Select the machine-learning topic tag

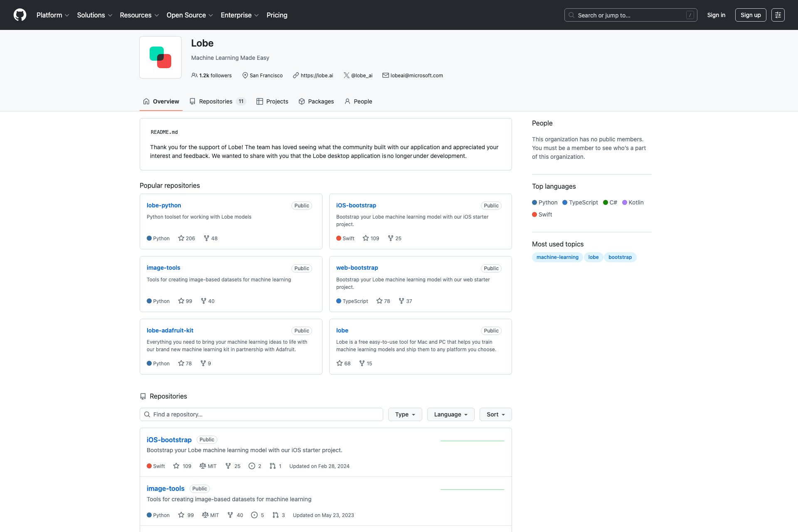pyautogui.click(x=557, y=257)
